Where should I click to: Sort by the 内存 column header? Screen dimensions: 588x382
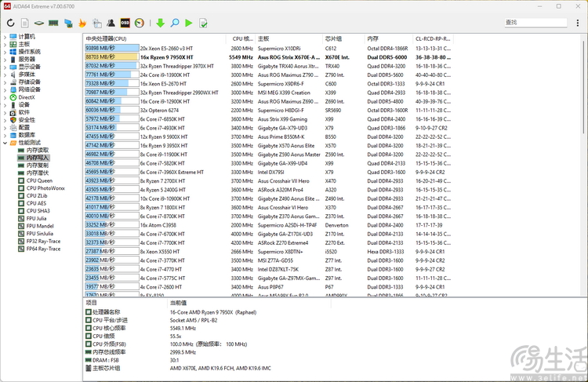[x=389, y=38]
